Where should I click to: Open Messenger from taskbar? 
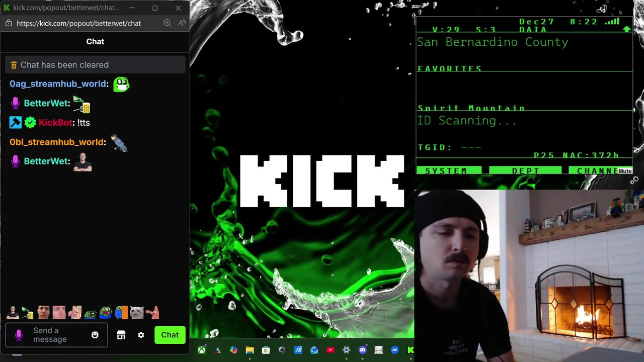pyautogui.click(x=394, y=350)
